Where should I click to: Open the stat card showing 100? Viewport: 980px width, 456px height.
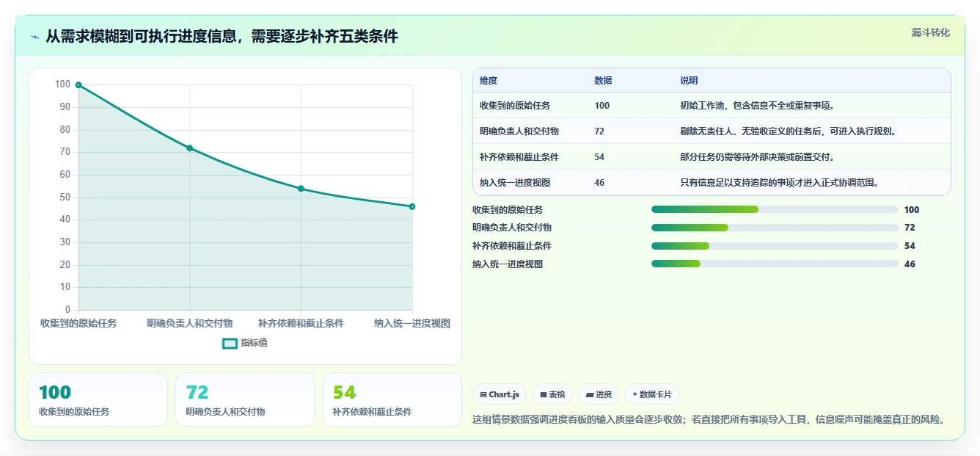[x=98, y=399]
